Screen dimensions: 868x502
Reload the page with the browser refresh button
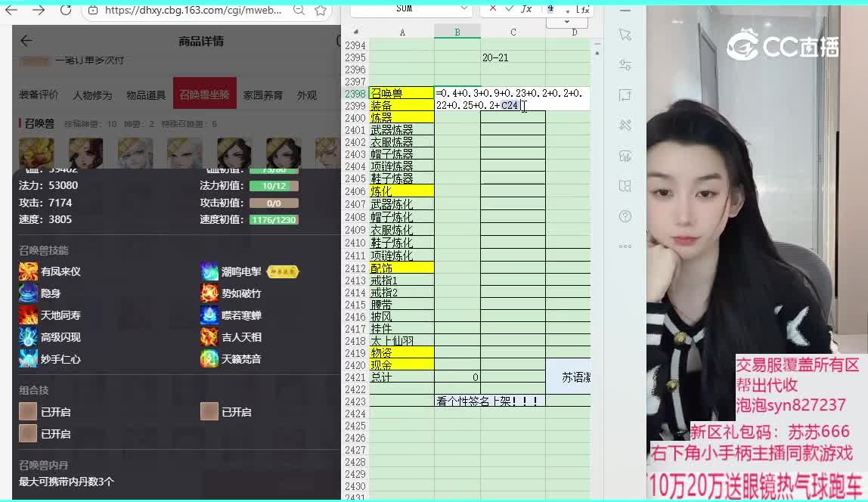click(66, 11)
